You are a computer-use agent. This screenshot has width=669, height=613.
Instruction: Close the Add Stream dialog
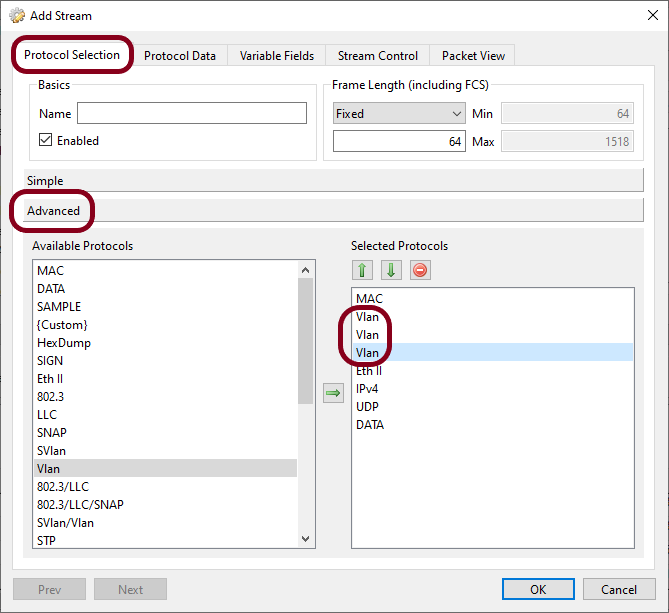click(x=652, y=15)
